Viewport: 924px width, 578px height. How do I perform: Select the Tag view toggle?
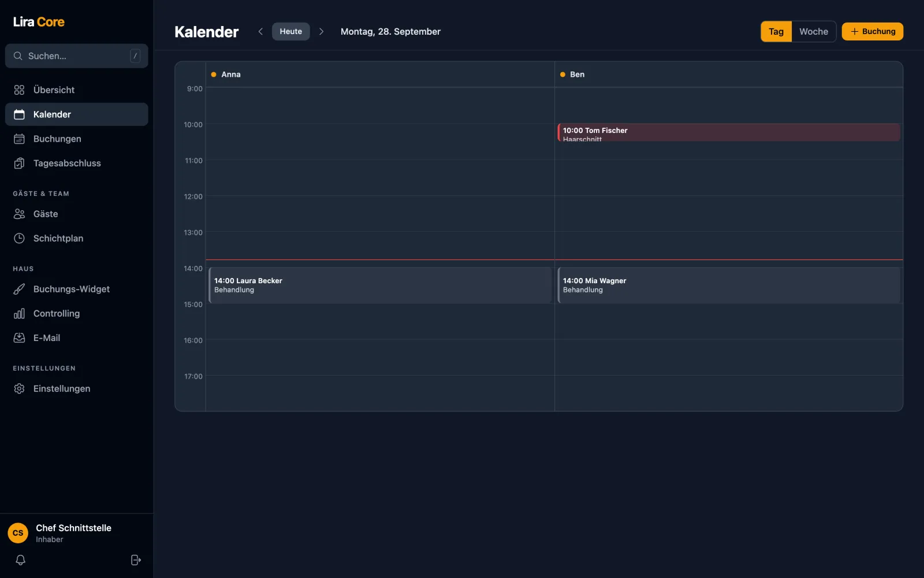point(776,32)
